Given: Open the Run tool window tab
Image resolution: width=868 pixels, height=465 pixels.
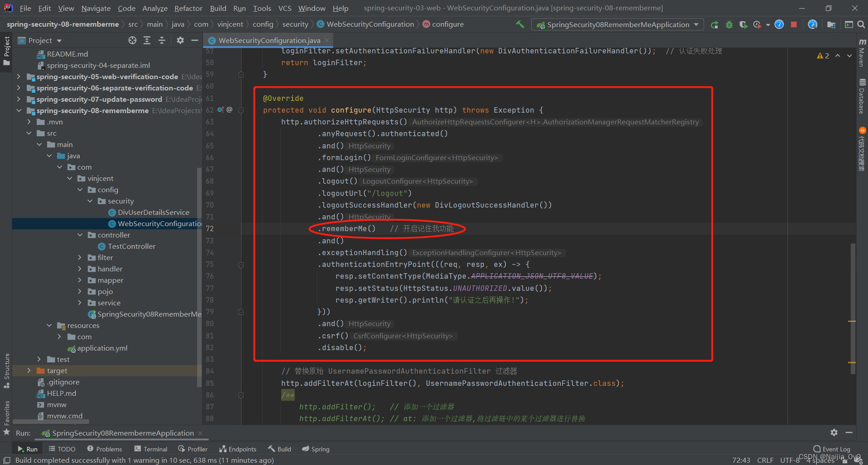Looking at the screenshot, I should [x=27, y=449].
